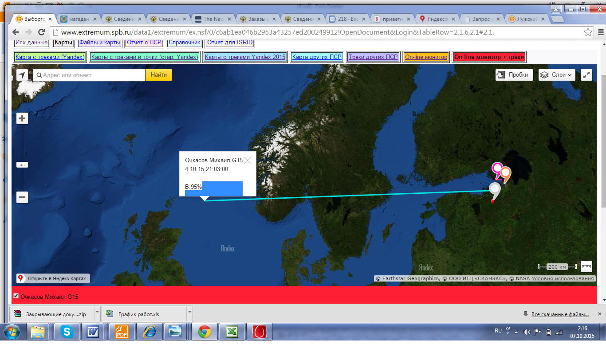Click the ruler measurement tool icon
This screenshot has height=364, width=606.
pyautogui.click(x=586, y=266)
